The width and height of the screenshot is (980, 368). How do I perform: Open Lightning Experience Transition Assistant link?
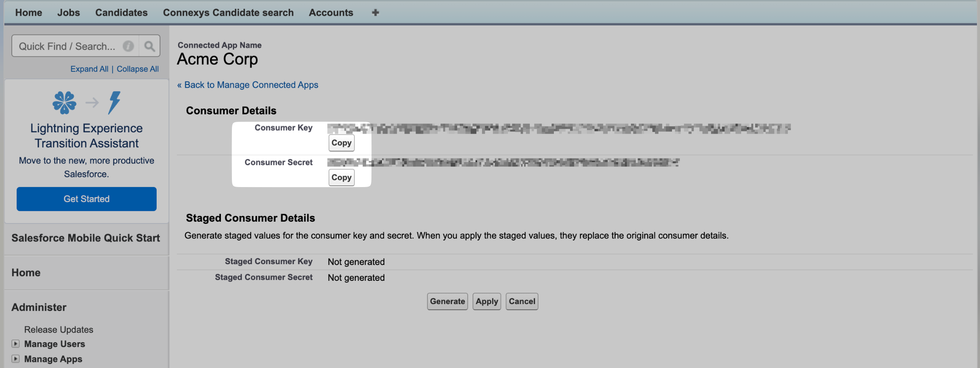pos(87,136)
